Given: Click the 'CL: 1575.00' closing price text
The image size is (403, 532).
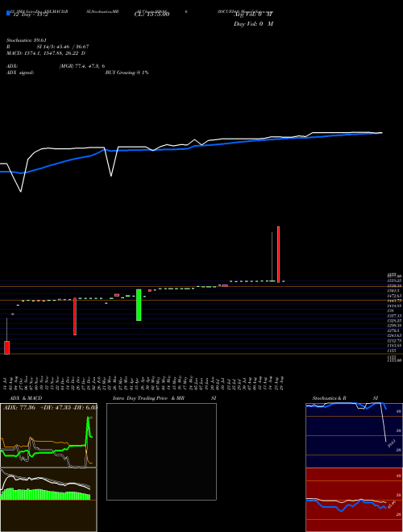Looking at the screenshot, I should tap(152, 15).
